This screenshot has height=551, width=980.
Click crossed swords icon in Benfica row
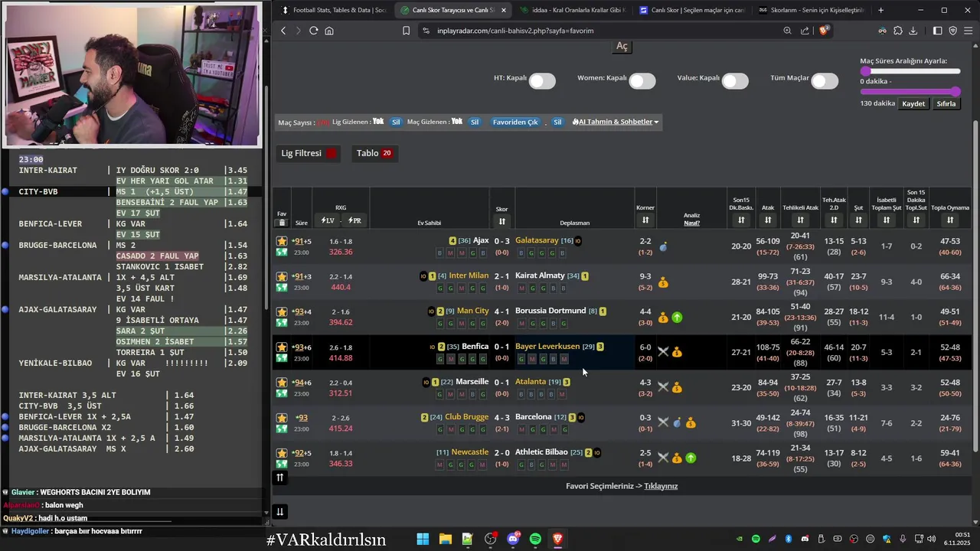[663, 352]
